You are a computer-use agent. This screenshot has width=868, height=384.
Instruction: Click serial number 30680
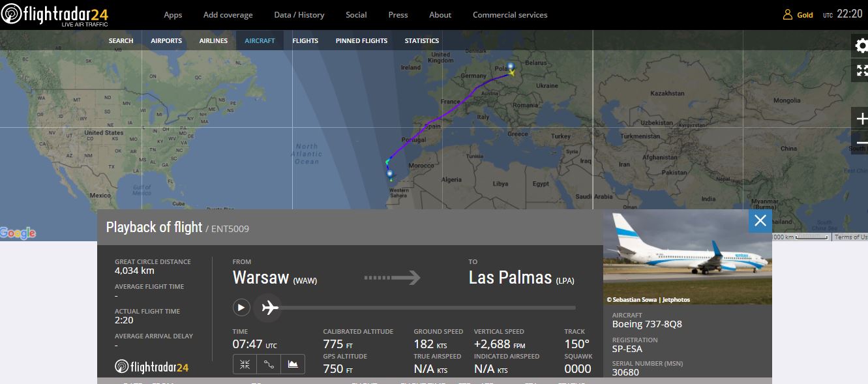[625, 373]
